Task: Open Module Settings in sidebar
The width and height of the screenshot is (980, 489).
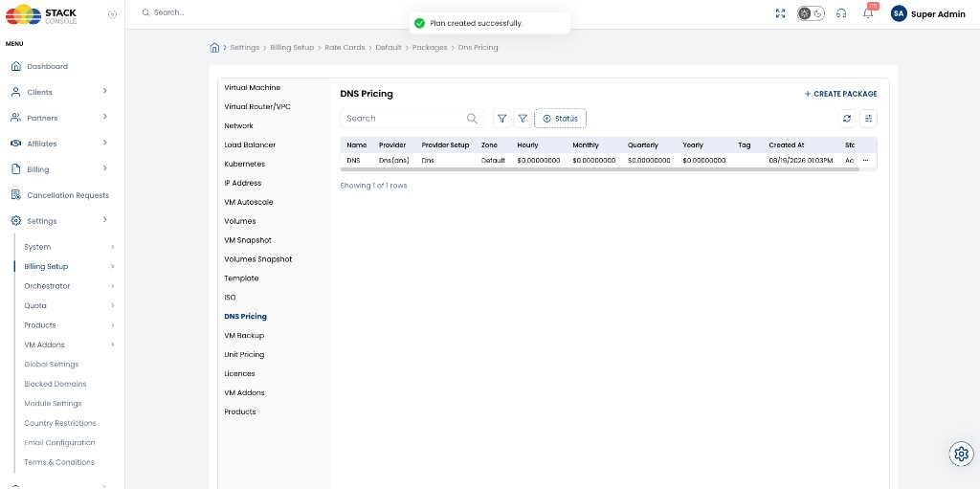Action: point(54,404)
